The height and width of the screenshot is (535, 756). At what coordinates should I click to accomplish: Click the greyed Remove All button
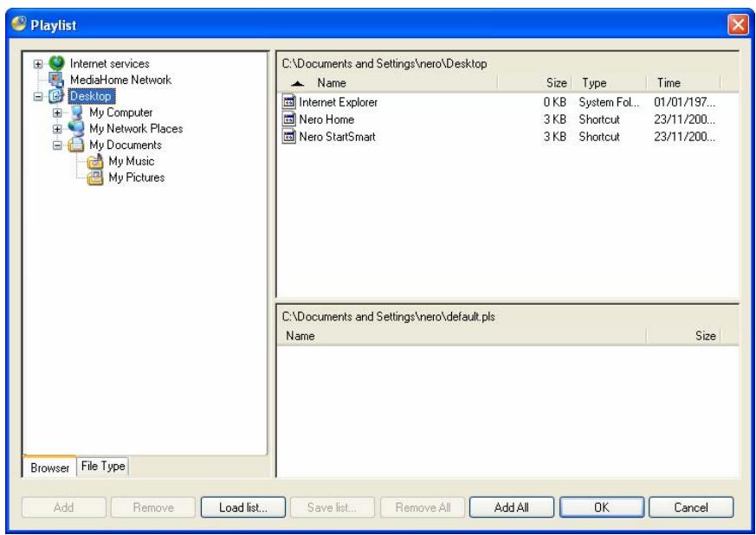[423, 507]
